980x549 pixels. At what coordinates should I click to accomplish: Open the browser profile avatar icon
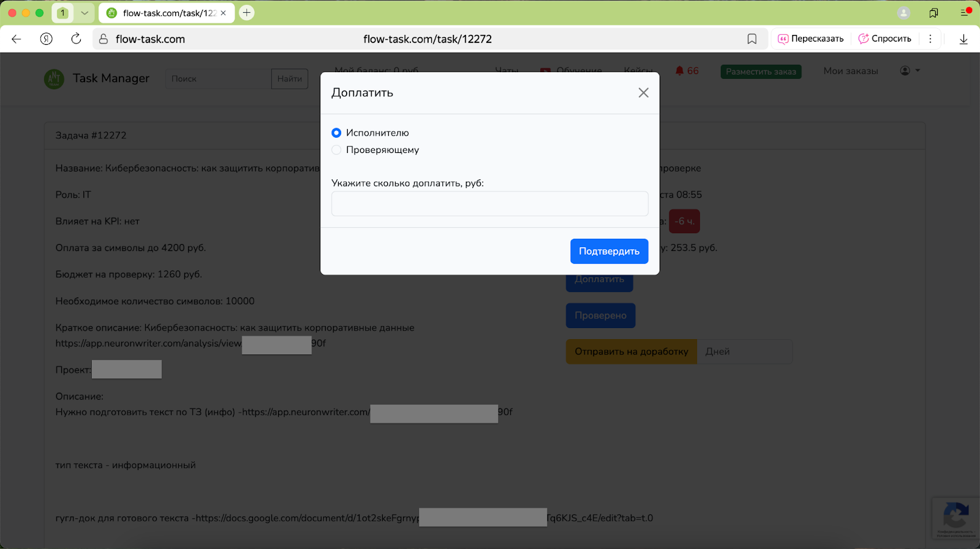click(x=903, y=13)
